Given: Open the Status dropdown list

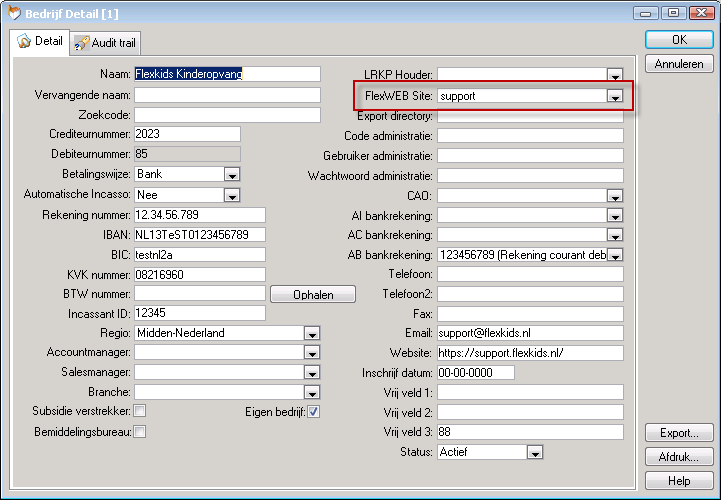Looking at the screenshot, I should [535, 452].
